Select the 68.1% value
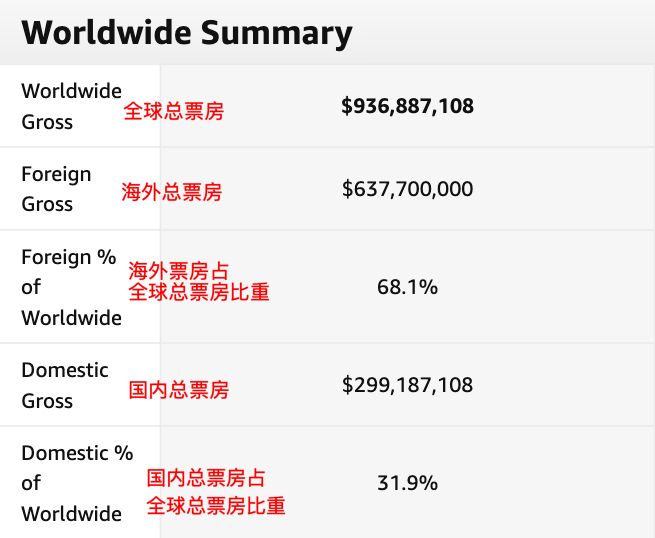The image size is (655, 538). click(x=407, y=287)
